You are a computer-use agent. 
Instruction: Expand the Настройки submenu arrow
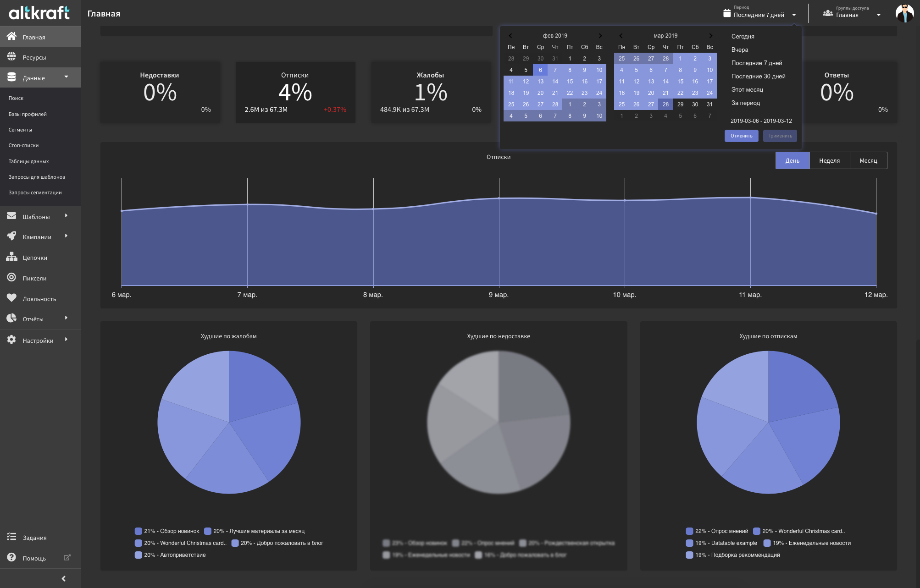coord(67,339)
